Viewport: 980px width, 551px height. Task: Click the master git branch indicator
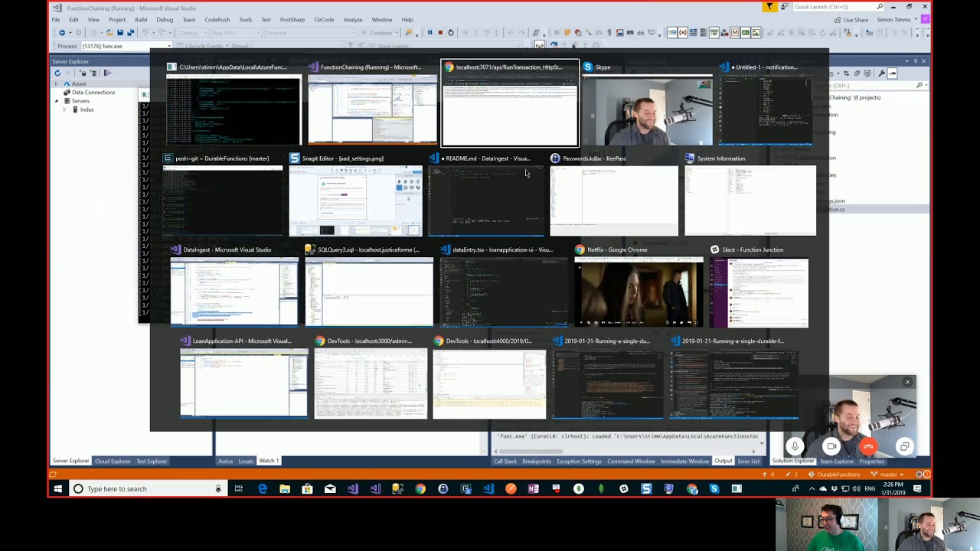[x=887, y=474]
